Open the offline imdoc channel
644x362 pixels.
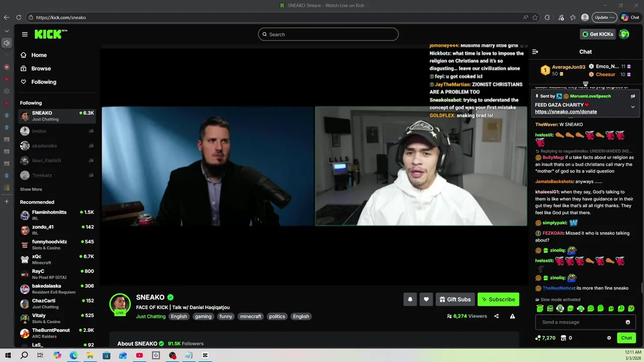click(57, 131)
